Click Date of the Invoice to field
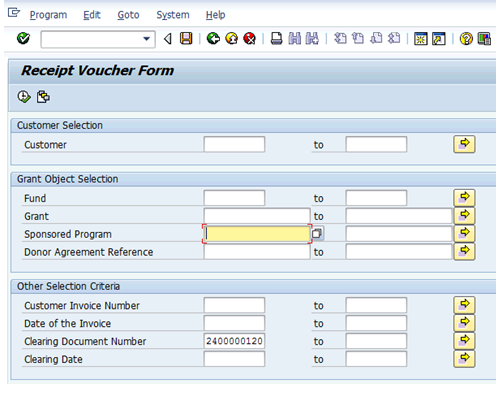The height and width of the screenshot is (398, 496). (x=376, y=323)
